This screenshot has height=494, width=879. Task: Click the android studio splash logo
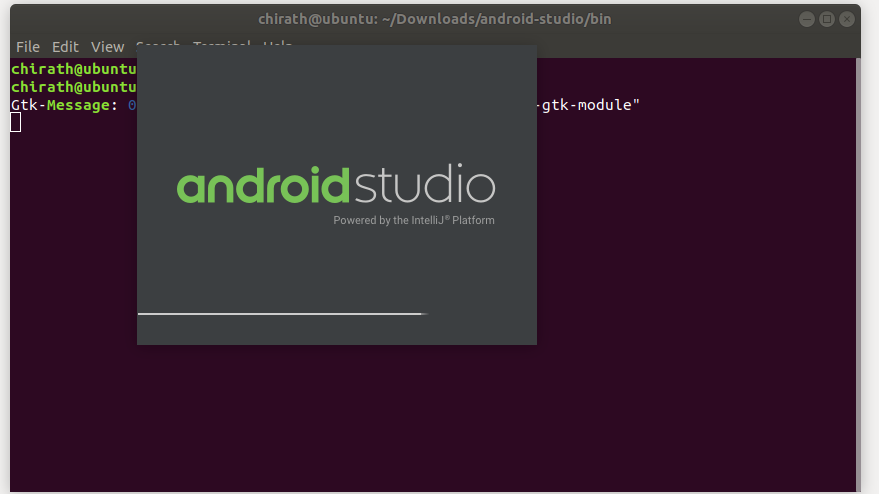[x=336, y=183]
